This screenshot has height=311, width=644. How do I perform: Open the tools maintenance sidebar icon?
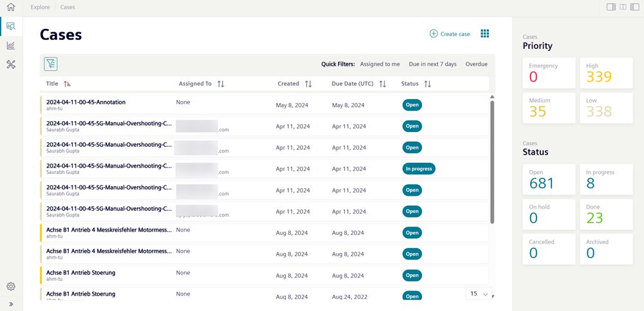pyautogui.click(x=11, y=64)
